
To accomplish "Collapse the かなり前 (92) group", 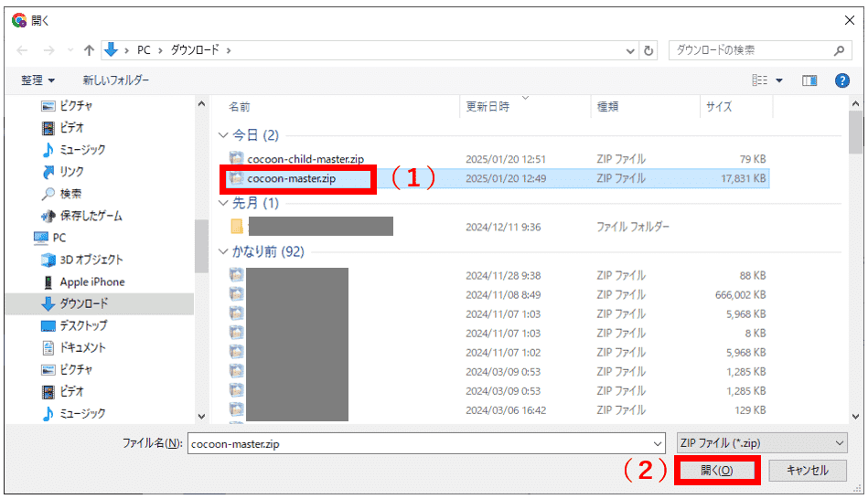I will pos(223,251).
